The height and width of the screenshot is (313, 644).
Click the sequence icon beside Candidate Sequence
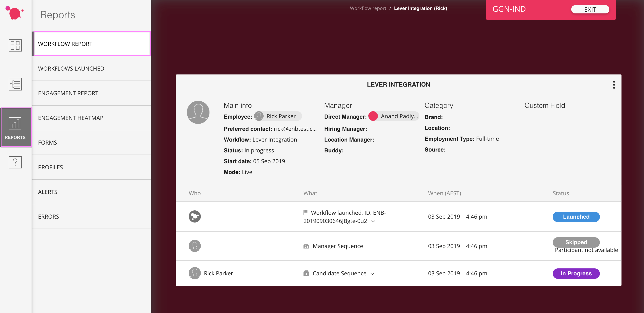[x=306, y=273]
